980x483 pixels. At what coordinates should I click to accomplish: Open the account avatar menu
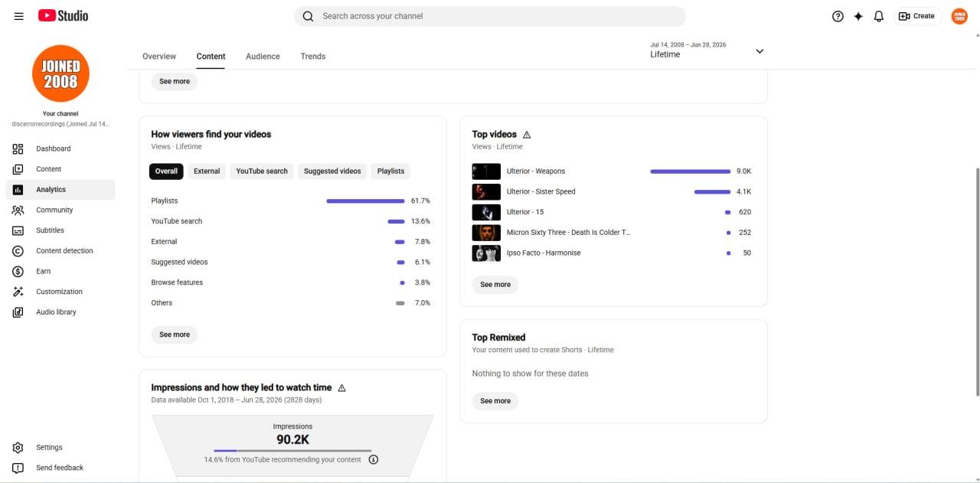click(x=959, y=16)
